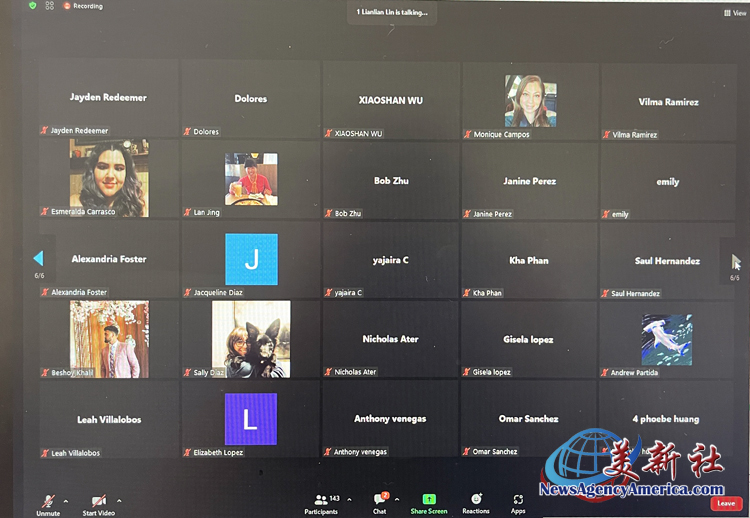Click the purple L avatar of Elizabeth Lopez
Image resolution: width=750 pixels, height=518 pixels.
point(251,419)
